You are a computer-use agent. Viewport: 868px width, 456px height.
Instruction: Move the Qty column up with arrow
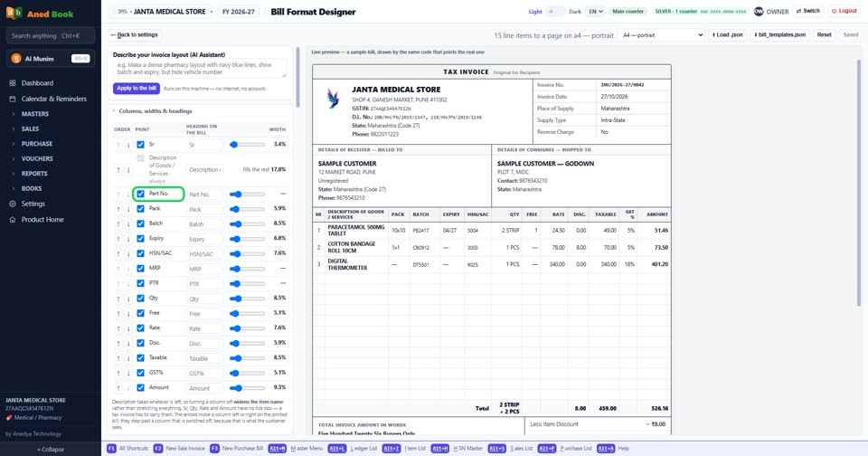point(118,299)
